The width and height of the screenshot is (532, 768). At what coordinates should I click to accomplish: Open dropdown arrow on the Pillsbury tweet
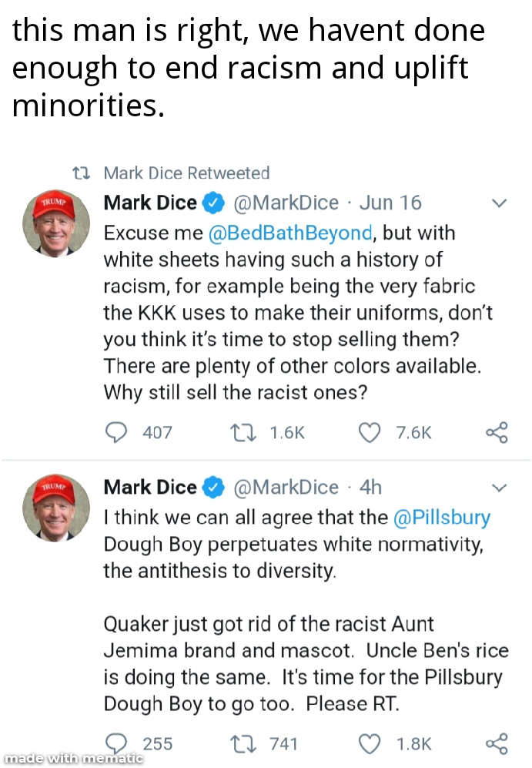click(x=499, y=488)
